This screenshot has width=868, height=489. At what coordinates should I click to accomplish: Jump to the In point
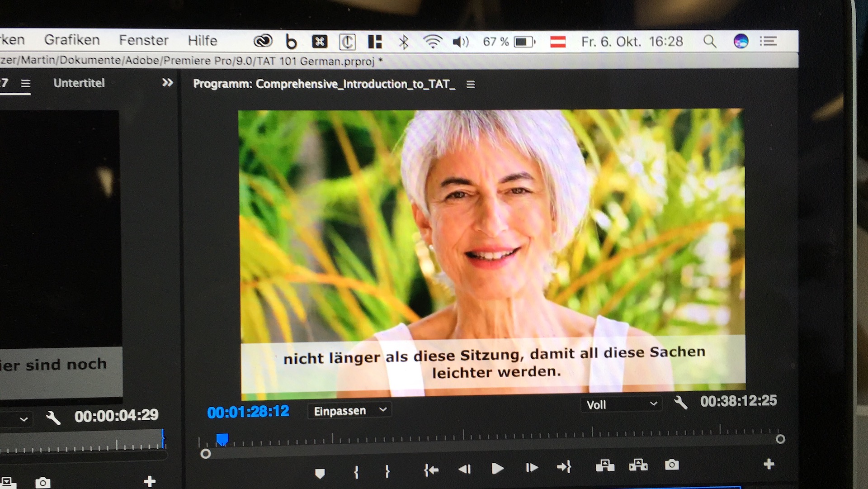pyautogui.click(x=431, y=470)
